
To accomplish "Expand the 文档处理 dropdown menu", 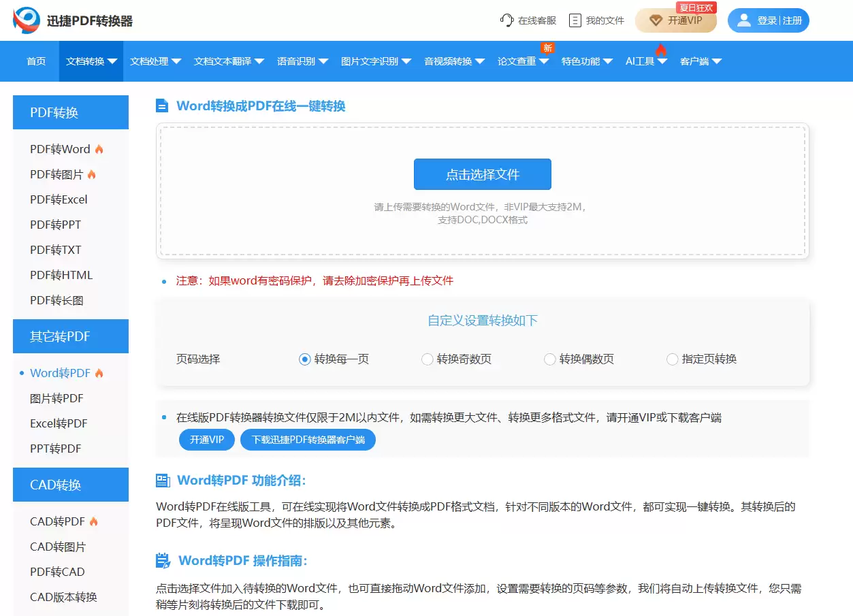I will click(155, 61).
